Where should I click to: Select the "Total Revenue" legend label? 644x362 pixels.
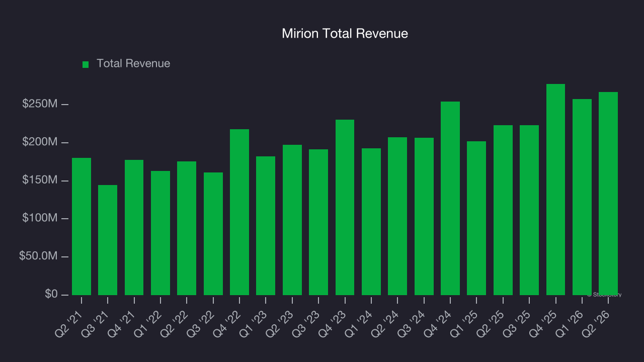tap(133, 63)
